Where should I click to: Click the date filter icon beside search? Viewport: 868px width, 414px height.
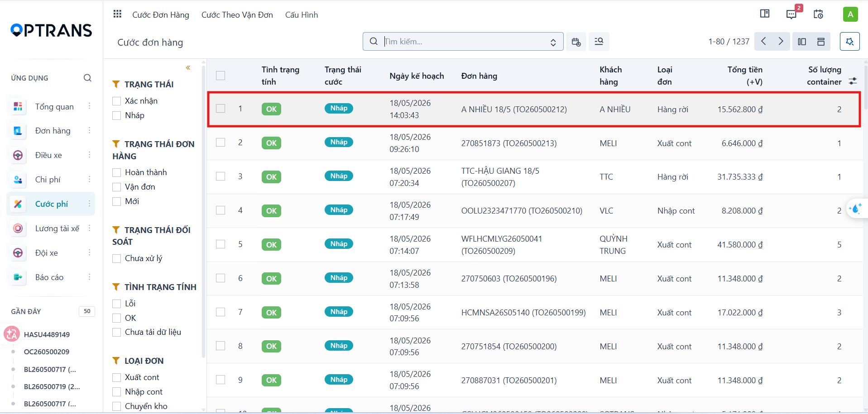tap(576, 41)
